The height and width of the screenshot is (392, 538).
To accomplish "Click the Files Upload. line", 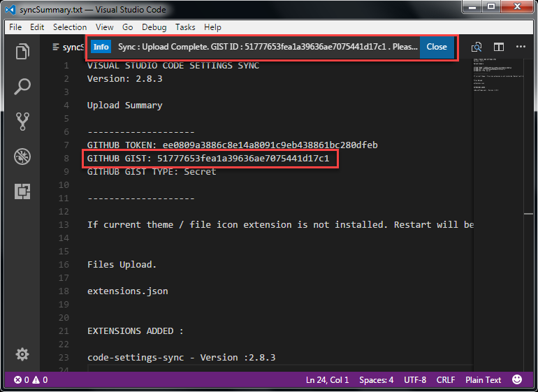I will pyautogui.click(x=122, y=265).
